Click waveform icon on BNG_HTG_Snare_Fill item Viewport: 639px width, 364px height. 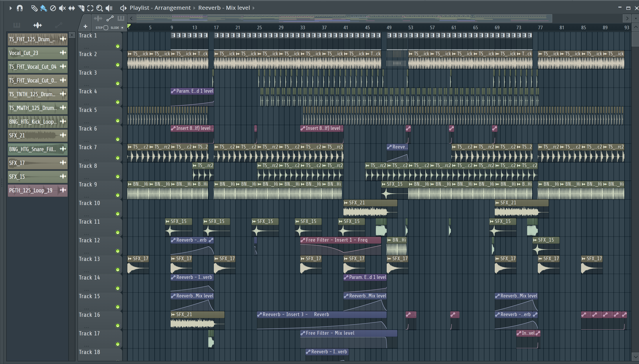click(63, 149)
